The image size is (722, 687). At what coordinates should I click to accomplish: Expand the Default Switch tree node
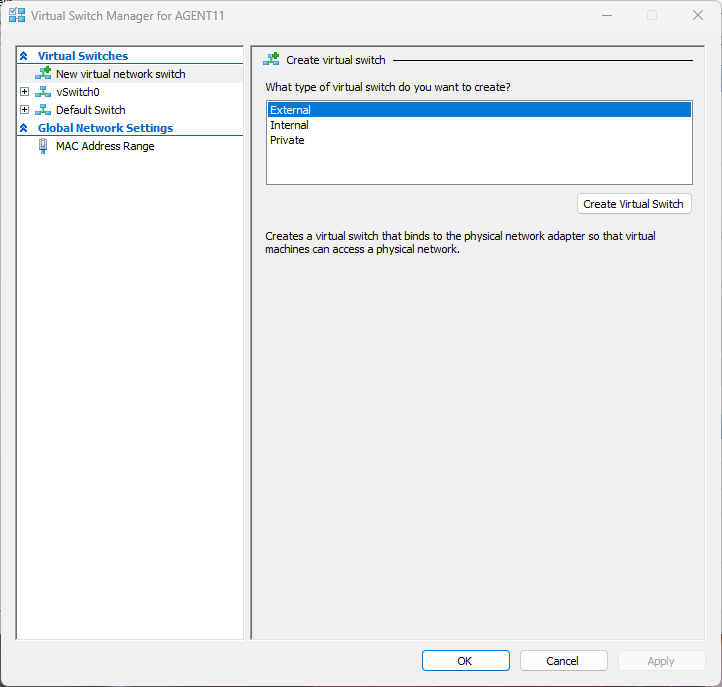[25, 110]
